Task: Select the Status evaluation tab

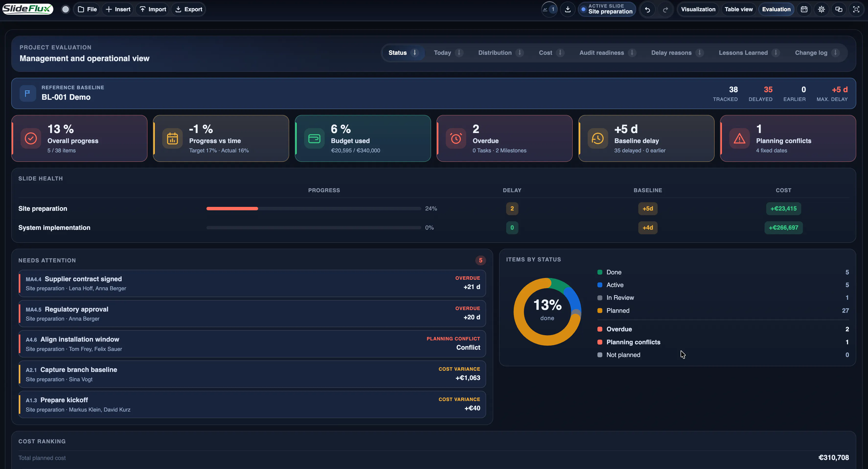Action: 403,53
